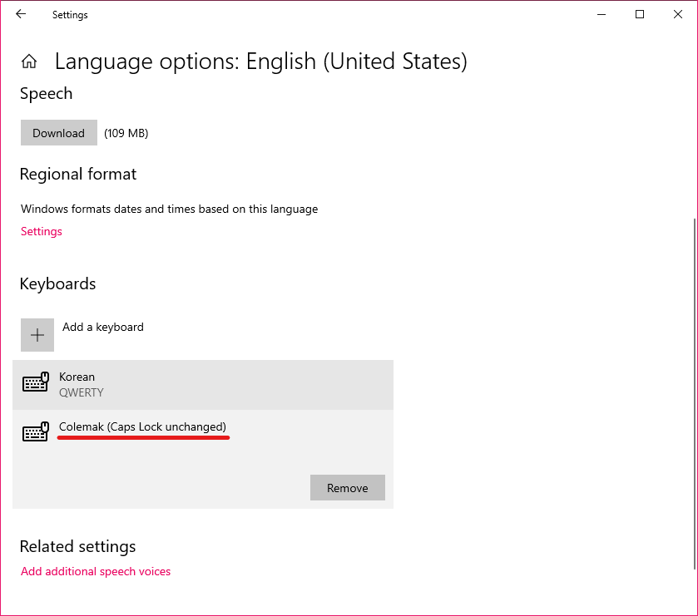The height and width of the screenshot is (616, 698).
Task: Click the Language options page title
Action: [261, 62]
